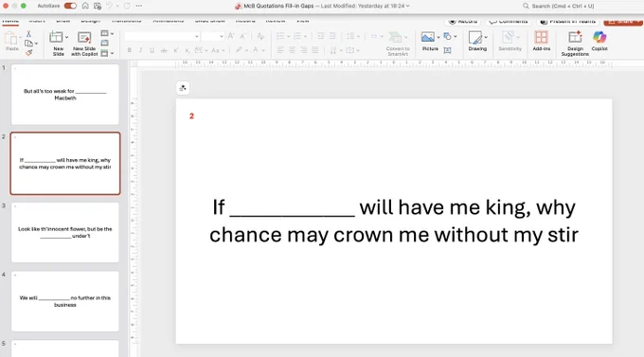Click Increase Font Size icon

[x=231, y=36]
